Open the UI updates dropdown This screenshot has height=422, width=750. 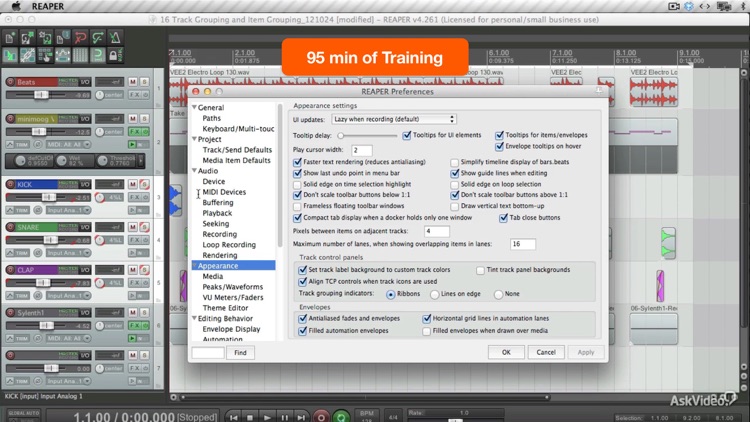(x=394, y=119)
